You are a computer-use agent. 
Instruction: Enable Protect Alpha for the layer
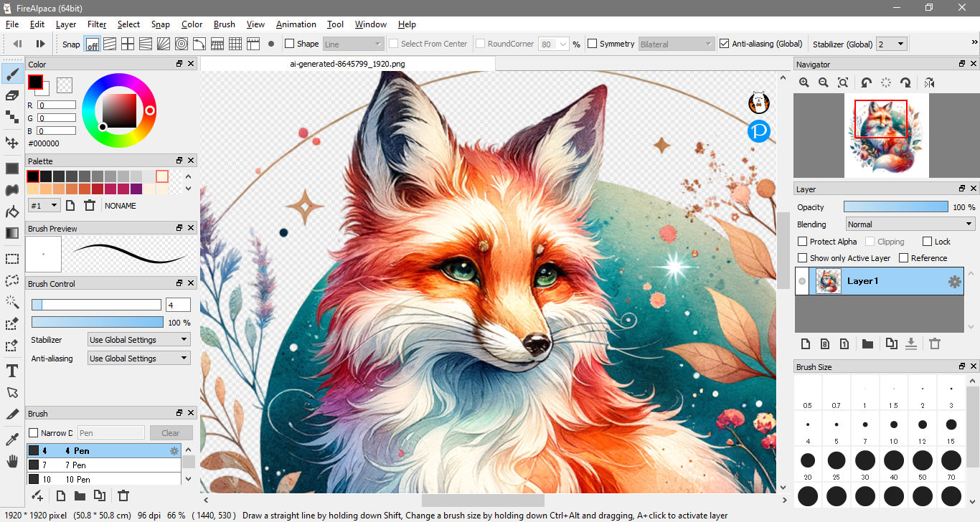pyautogui.click(x=803, y=242)
